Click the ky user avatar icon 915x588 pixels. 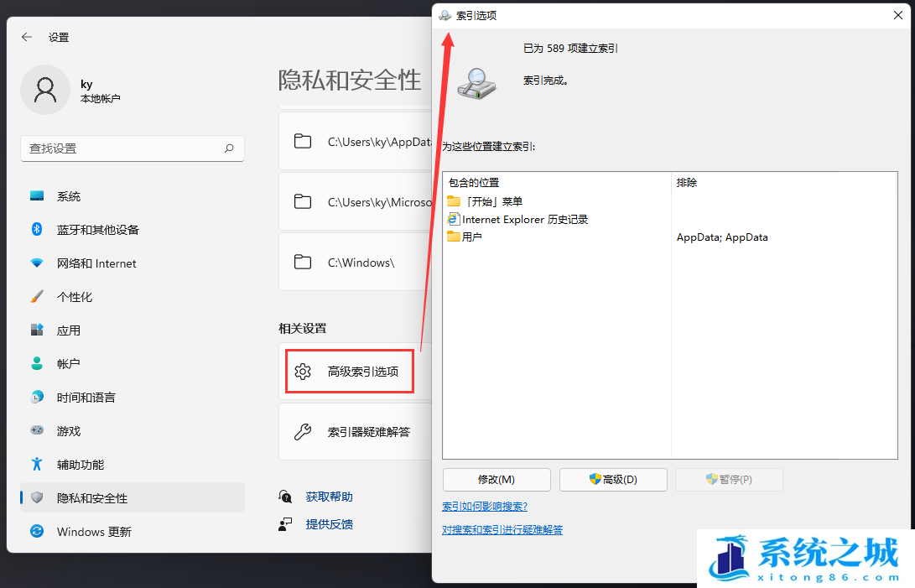coord(45,90)
